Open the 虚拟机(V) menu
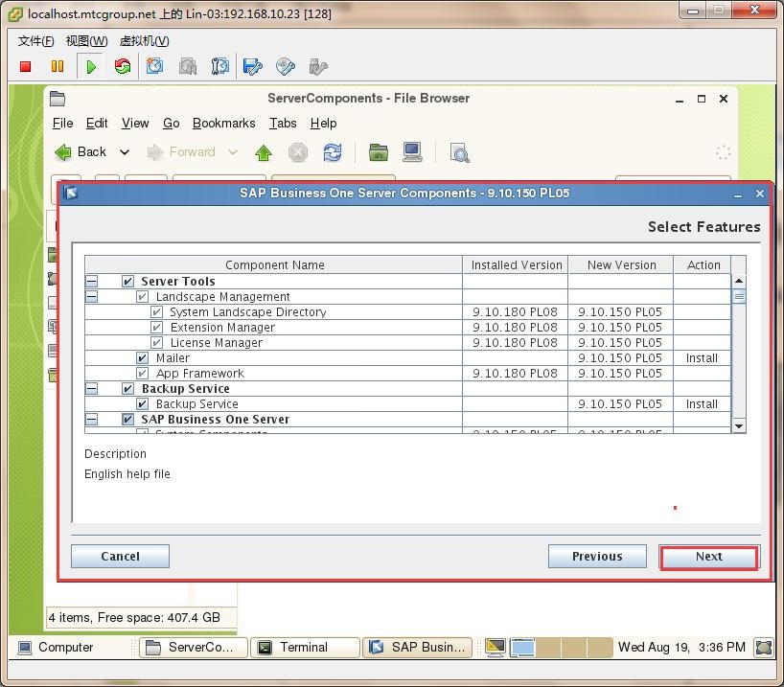 (145, 41)
